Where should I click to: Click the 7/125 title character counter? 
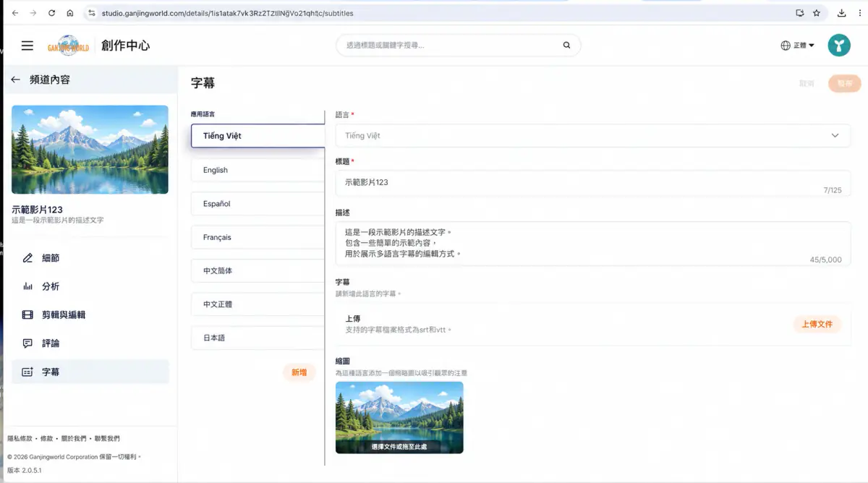(x=833, y=190)
